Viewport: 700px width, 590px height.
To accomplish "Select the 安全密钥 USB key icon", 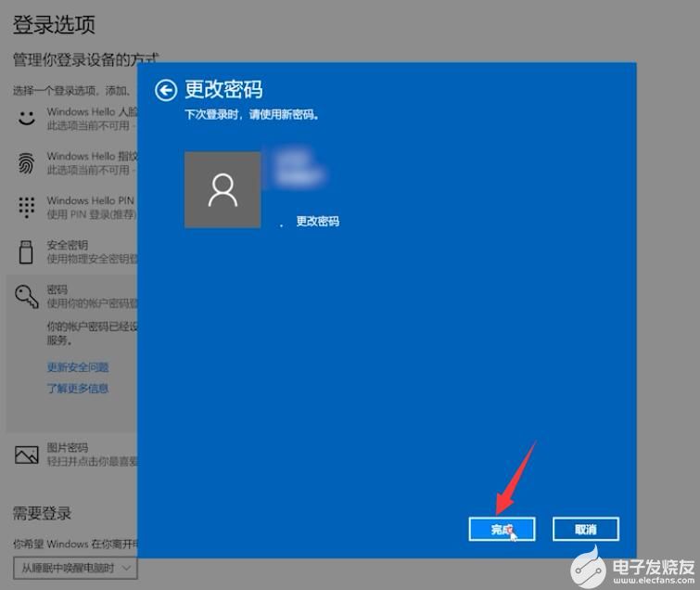I will click(26, 252).
